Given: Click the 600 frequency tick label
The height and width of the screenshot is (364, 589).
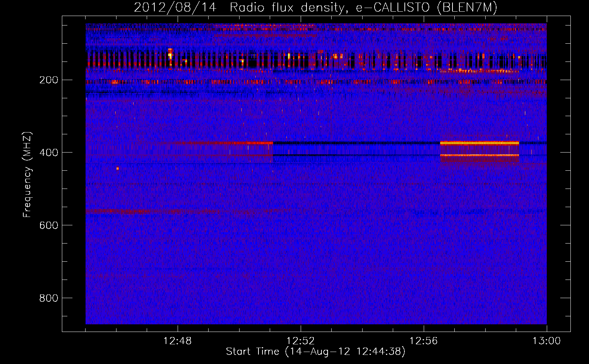Looking at the screenshot, I should [49, 225].
